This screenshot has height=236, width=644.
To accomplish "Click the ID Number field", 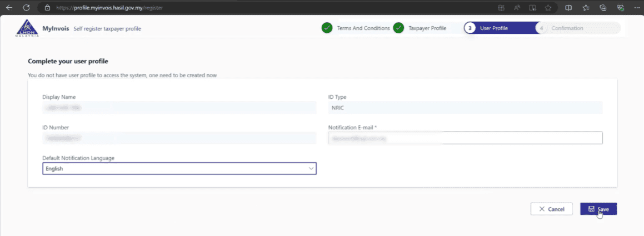I will pos(179,138).
